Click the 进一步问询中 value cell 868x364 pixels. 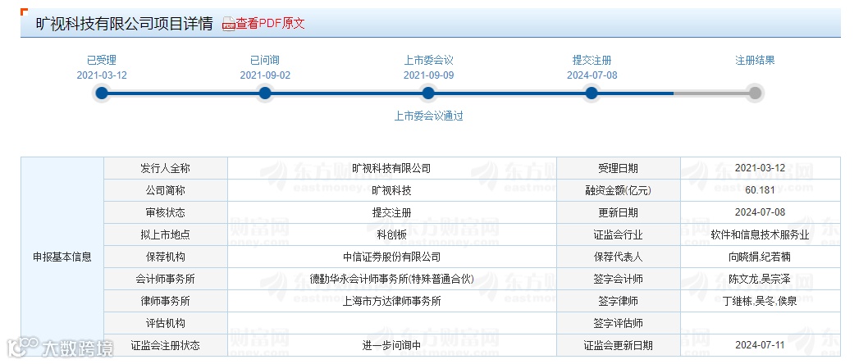click(392, 345)
